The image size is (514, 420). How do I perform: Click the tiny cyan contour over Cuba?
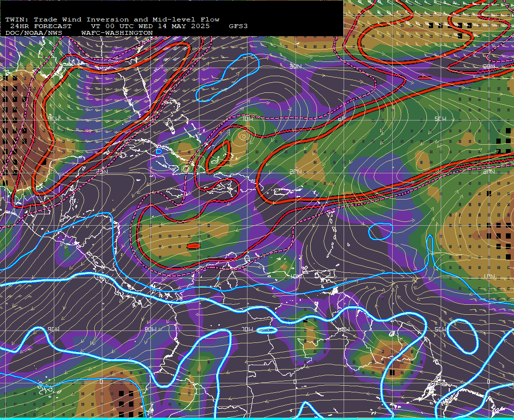[x=158, y=151]
